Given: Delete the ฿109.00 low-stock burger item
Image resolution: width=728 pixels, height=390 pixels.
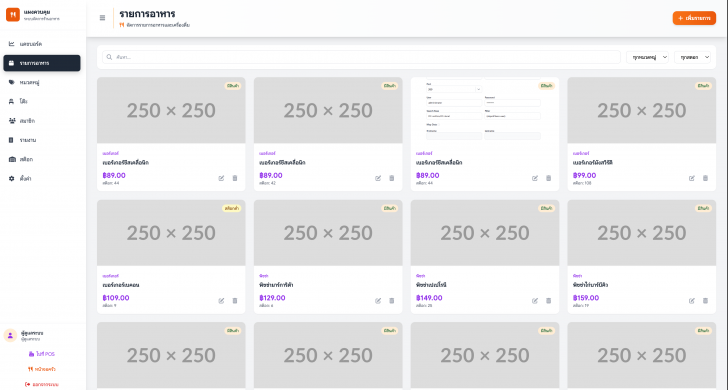Looking at the screenshot, I should tap(234, 301).
